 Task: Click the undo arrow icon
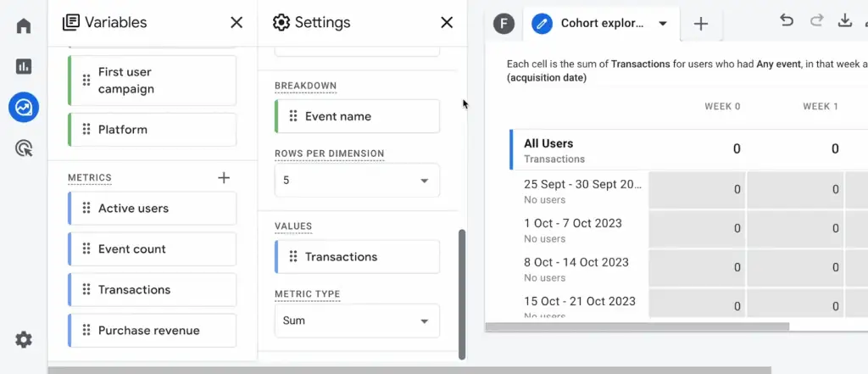click(x=786, y=21)
